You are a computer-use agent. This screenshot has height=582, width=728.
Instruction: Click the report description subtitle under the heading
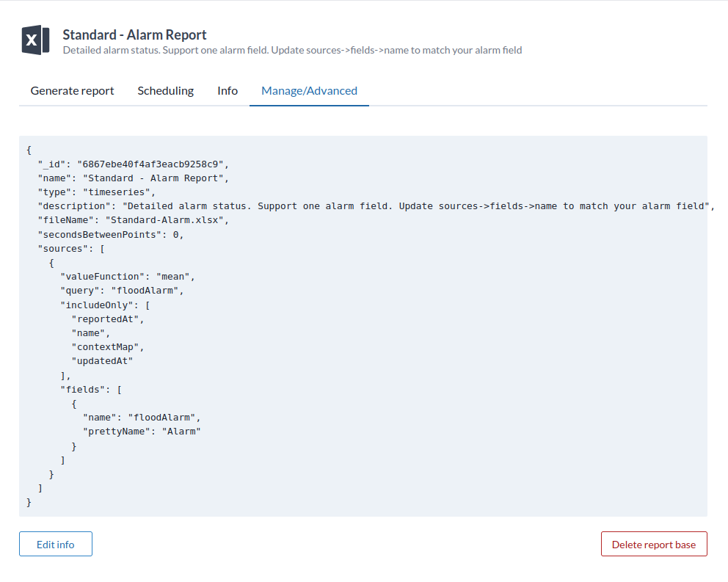tap(292, 51)
